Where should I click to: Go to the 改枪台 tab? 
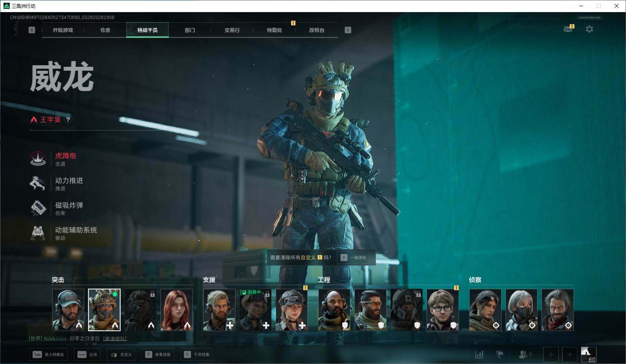[x=317, y=30]
